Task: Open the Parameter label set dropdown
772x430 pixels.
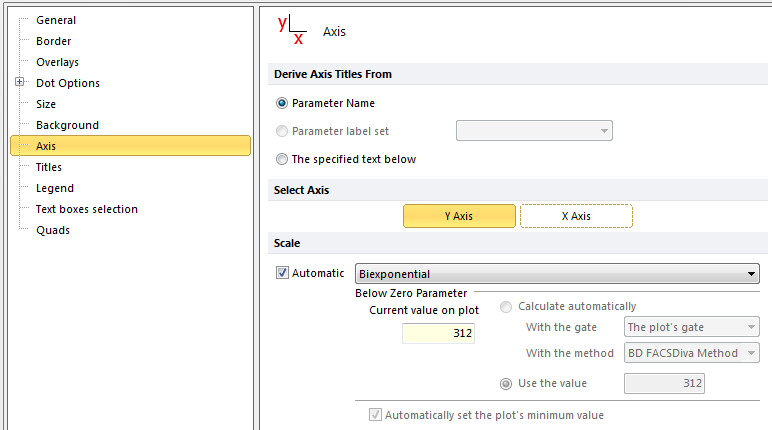Action: point(534,131)
